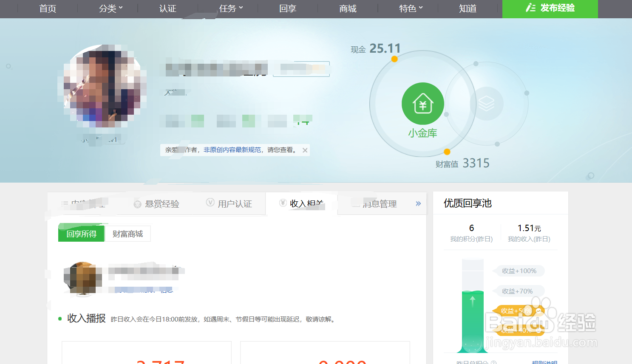The width and height of the screenshot is (632, 364).
Task: Dismiss the author notice with the × button
Action: coord(305,150)
